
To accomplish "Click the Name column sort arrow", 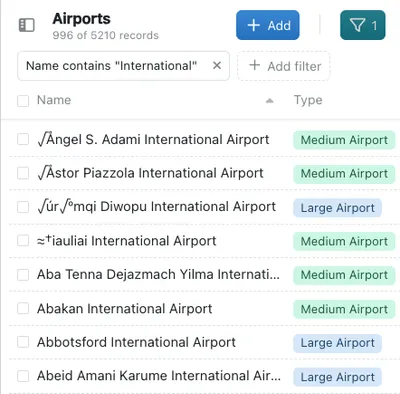I will pyautogui.click(x=270, y=100).
